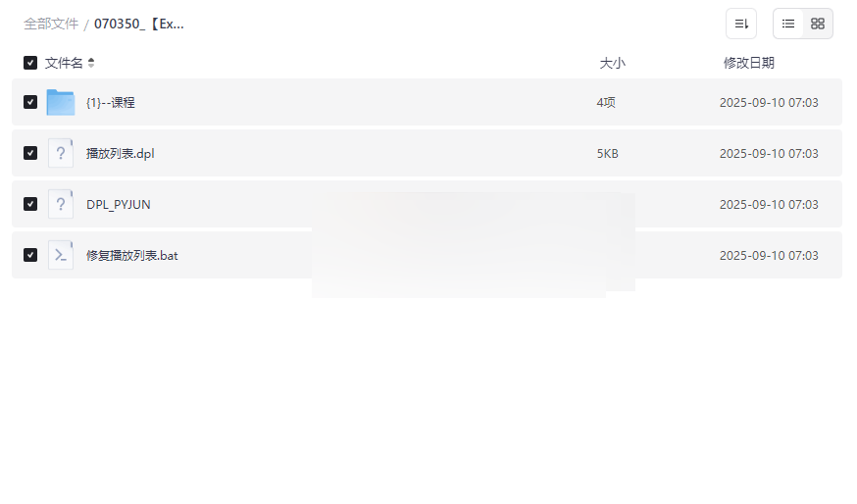Toggle the select-all checkbox beside 文件名

[x=30, y=63]
